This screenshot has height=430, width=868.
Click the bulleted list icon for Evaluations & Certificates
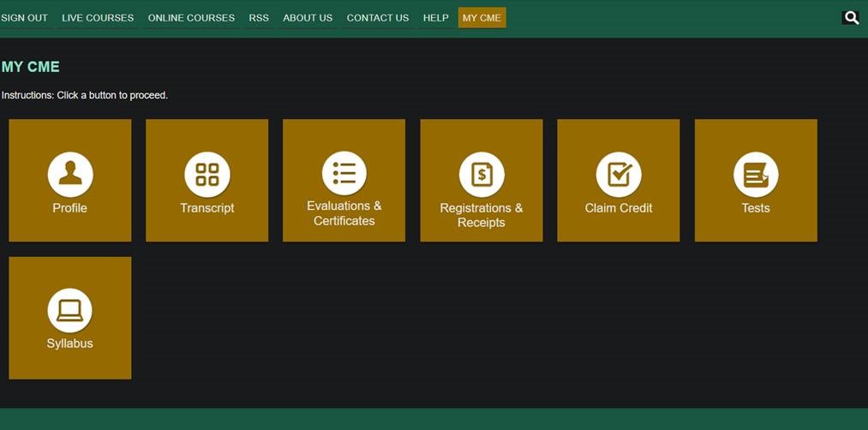pyautogui.click(x=344, y=173)
